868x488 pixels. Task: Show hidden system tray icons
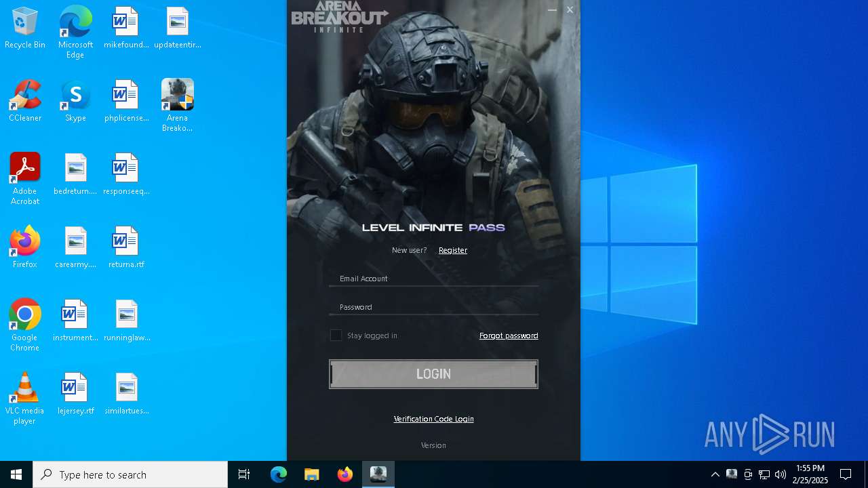pyautogui.click(x=715, y=474)
